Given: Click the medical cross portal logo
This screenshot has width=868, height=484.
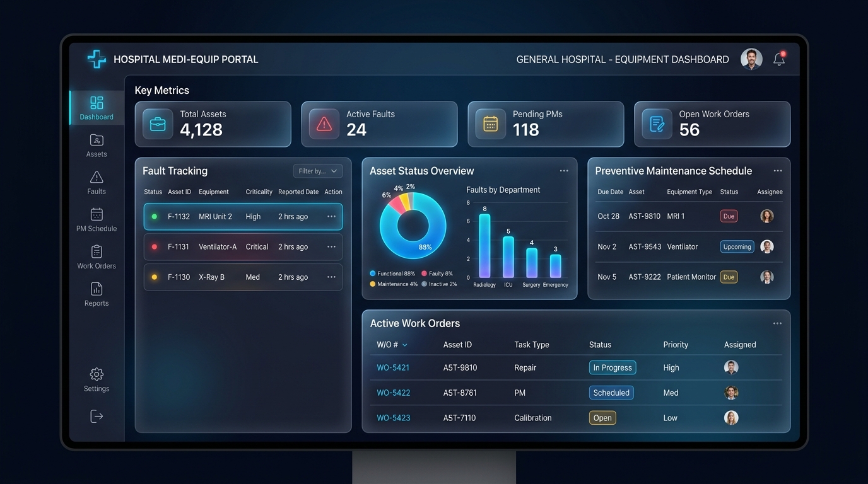Looking at the screenshot, I should coord(97,59).
